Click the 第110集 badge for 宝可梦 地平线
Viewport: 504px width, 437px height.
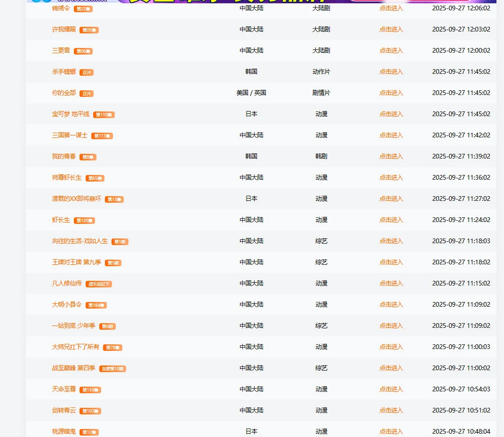pyautogui.click(x=104, y=115)
